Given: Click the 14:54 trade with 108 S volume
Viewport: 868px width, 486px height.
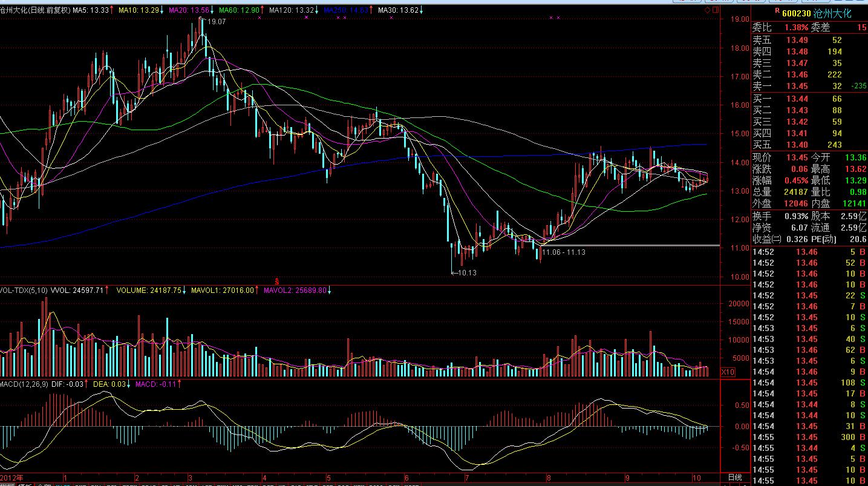Looking at the screenshot, I should click(809, 383).
